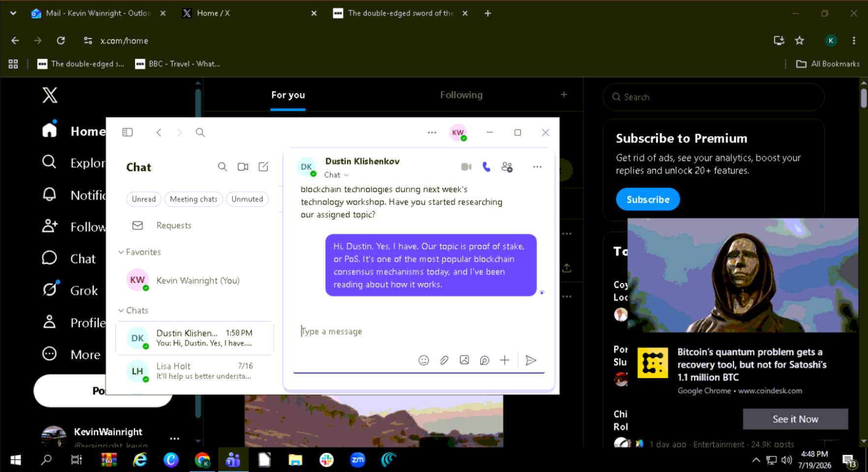Go back in Teams navigation
Image resolution: width=868 pixels, height=472 pixels.
pyautogui.click(x=159, y=132)
